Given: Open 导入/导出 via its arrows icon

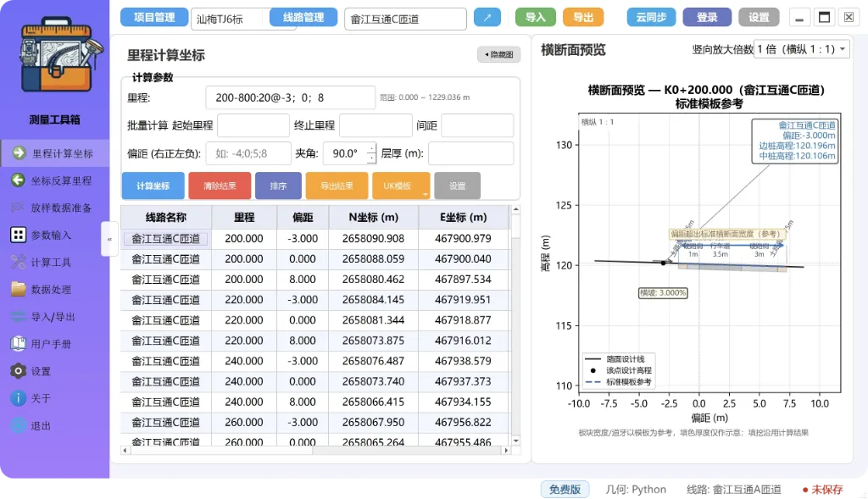Looking at the screenshot, I should (19, 317).
